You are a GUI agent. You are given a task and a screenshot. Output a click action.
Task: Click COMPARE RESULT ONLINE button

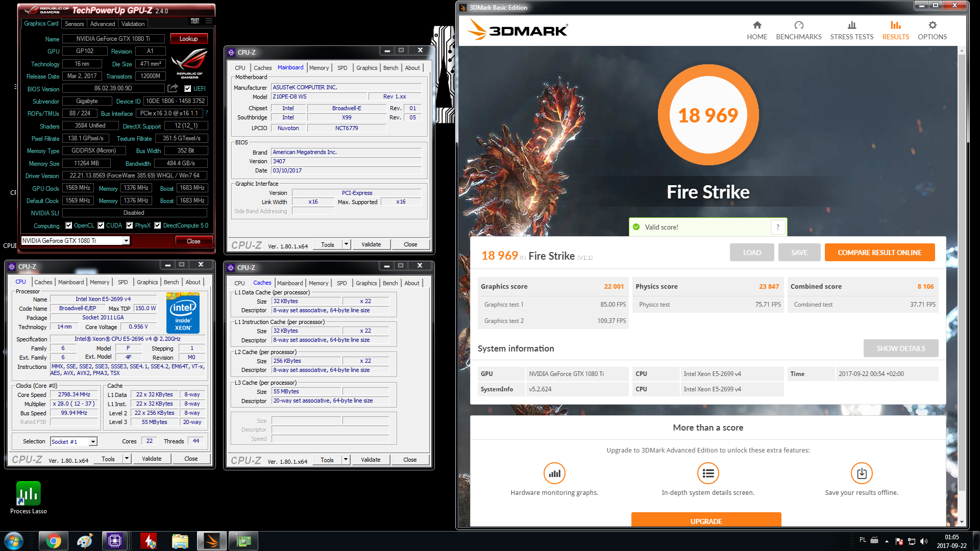tap(879, 253)
